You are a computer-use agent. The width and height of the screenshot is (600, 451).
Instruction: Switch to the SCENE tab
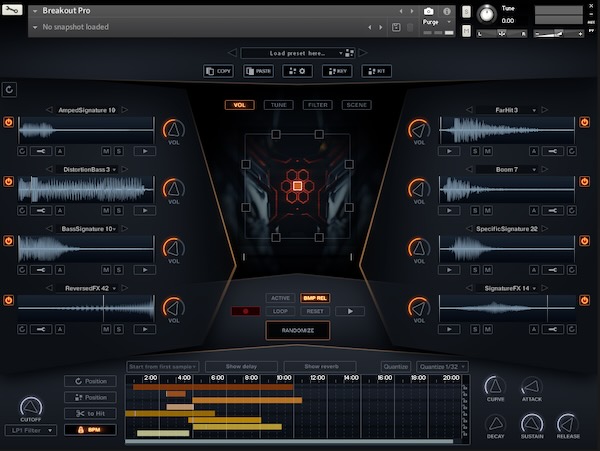coord(356,105)
